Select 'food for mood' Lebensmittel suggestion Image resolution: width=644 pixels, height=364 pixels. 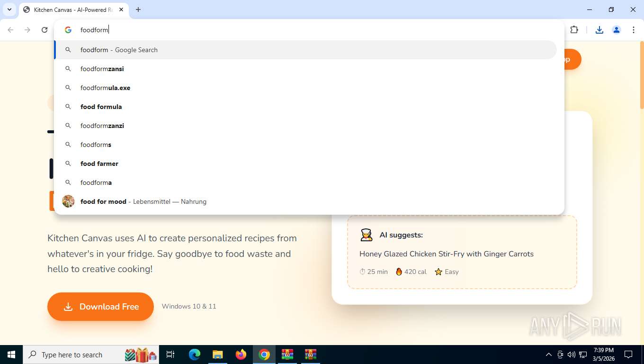click(305, 201)
